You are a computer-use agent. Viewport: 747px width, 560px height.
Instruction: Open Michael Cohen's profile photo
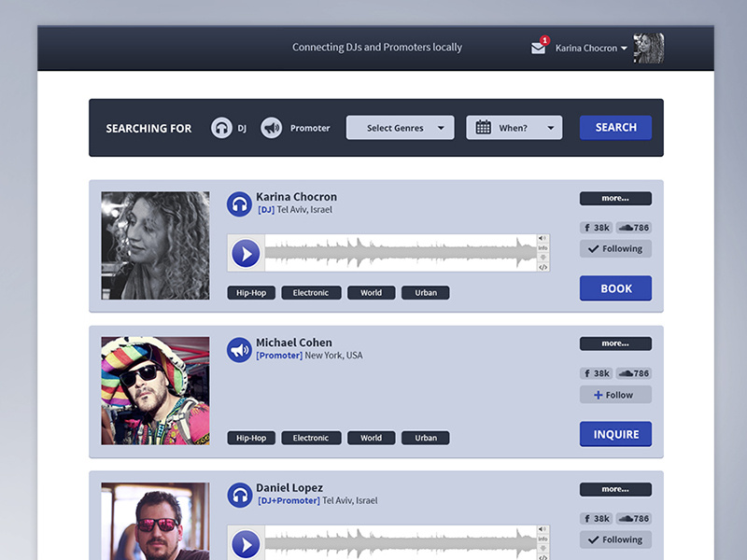coord(155,390)
